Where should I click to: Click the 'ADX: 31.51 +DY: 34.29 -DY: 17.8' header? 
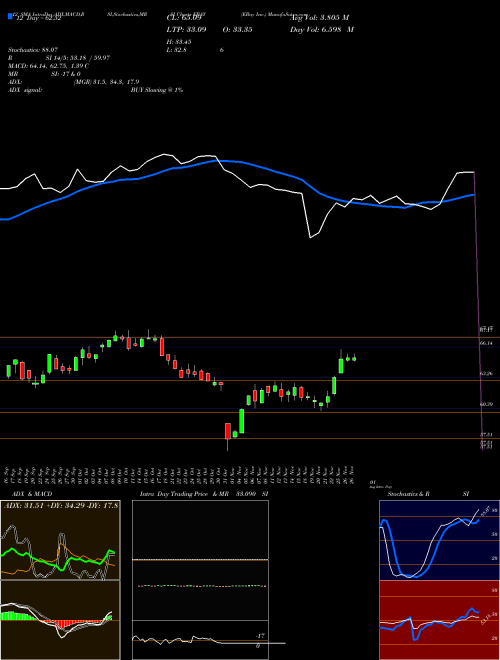tap(61, 505)
